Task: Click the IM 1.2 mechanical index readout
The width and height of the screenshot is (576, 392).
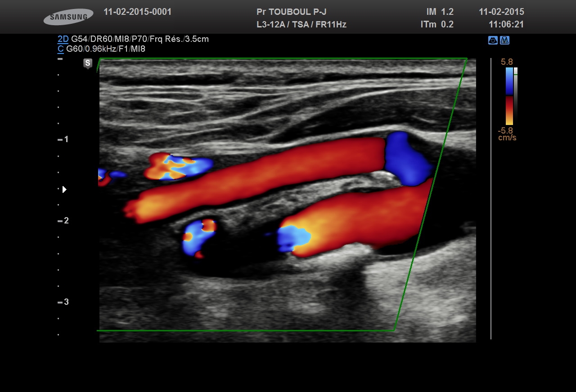Action: pos(440,12)
